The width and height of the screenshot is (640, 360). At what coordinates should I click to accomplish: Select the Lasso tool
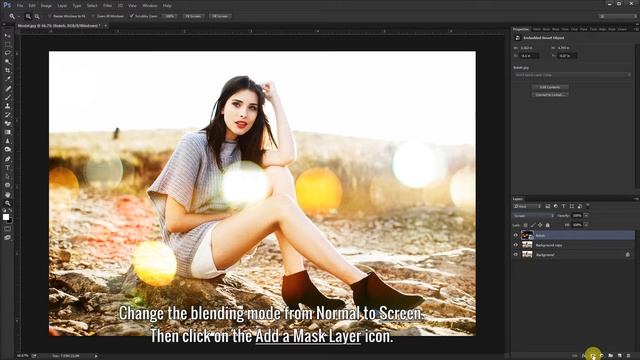coord(7,53)
